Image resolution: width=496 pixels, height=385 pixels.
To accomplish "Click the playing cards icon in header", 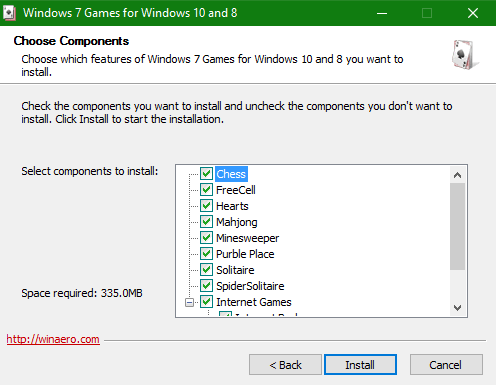I will (x=465, y=54).
